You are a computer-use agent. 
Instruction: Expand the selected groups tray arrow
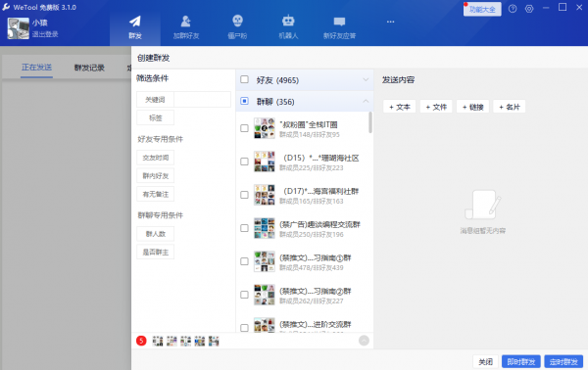pyautogui.click(x=364, y=341)
